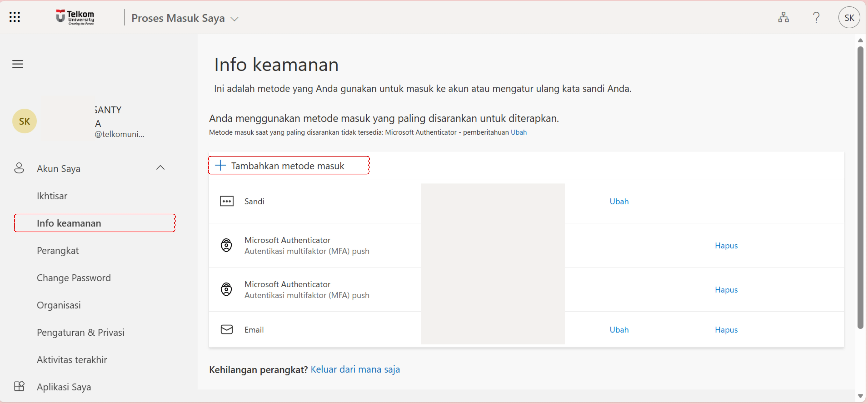Expand the Proses Masuk Saya dropdown
Image resolution: width=868 pixels, height=404 pixels.
point(185,18)
